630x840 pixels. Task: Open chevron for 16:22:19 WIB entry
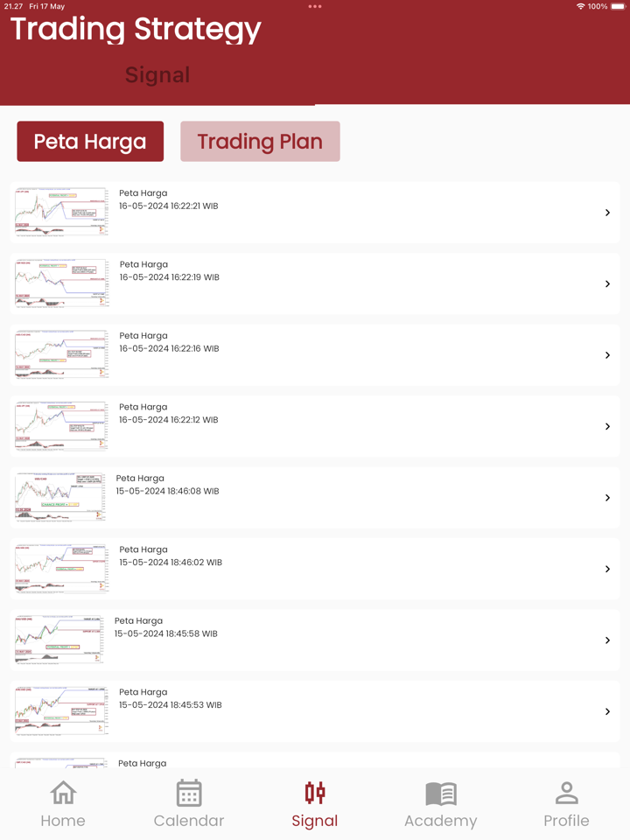point(607,284)
